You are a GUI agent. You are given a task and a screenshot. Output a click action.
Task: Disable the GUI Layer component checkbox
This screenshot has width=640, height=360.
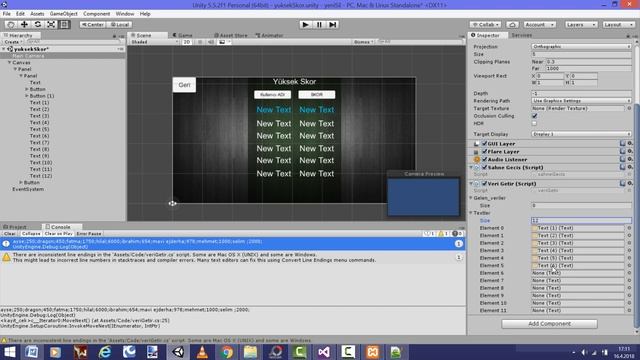click(x=484, y=143)
